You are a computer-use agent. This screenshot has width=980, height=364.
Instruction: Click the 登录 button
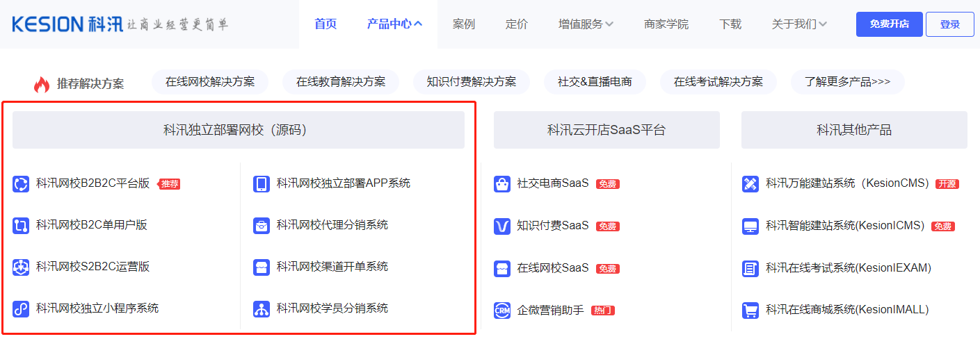click(x=949, y=24)
